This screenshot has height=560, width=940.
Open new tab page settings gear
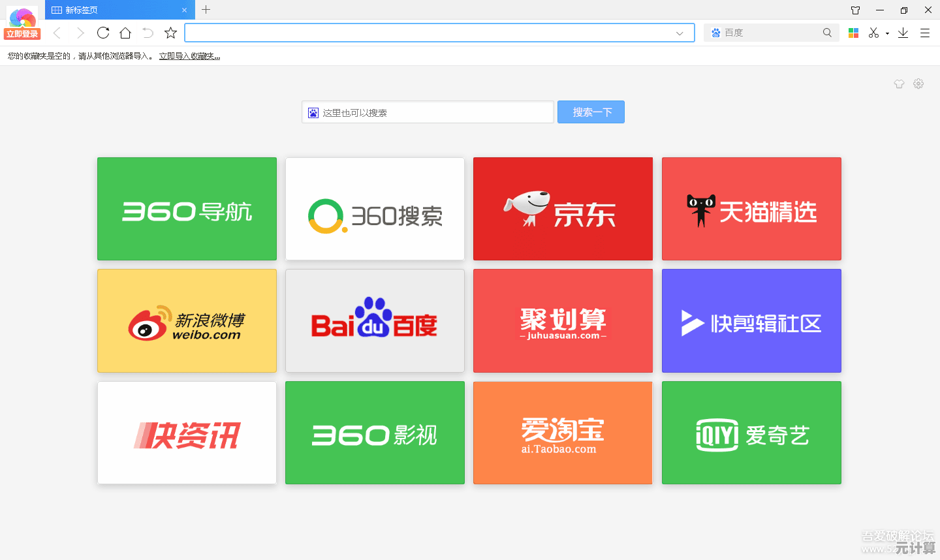[918, 84]
